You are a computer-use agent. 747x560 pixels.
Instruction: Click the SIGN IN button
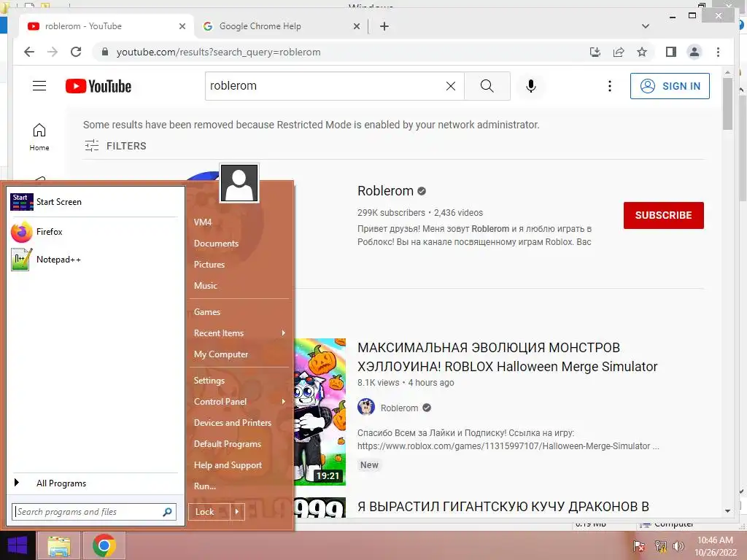(670, 86)
